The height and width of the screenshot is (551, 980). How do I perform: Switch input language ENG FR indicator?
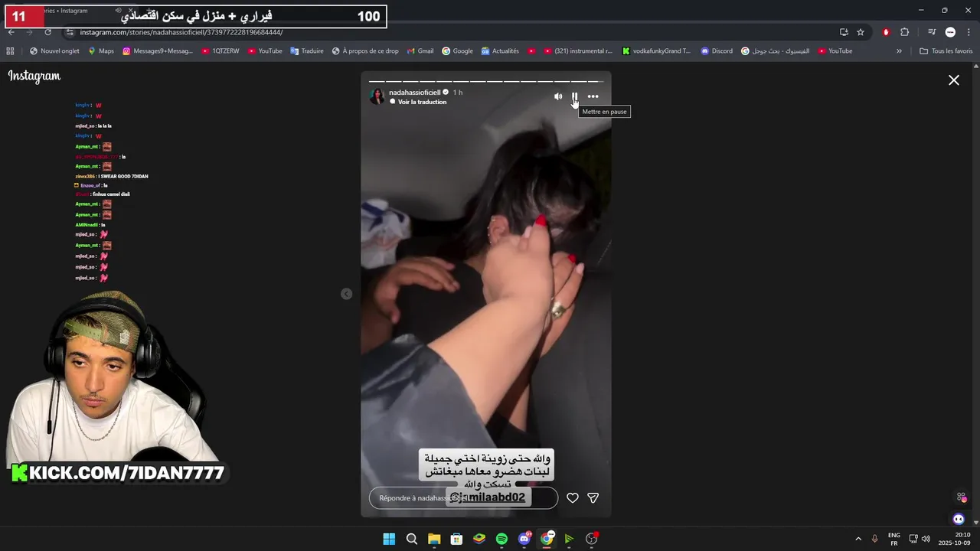click(x=893, y=539)
